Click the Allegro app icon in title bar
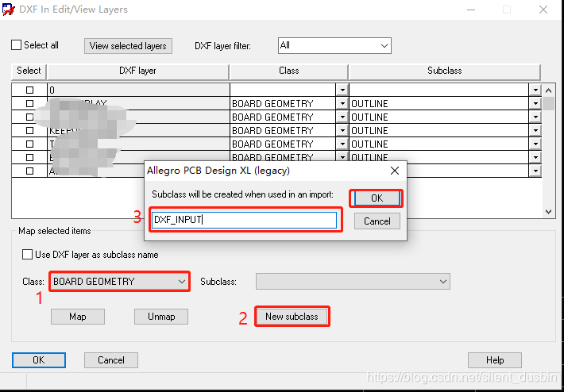The height and width of the screenshot is (392, 564). 8,10
